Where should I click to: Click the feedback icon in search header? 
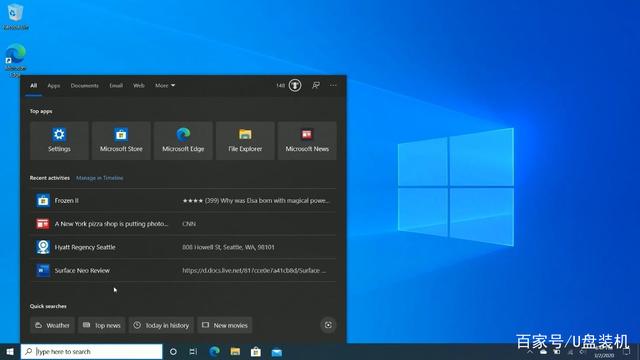[x=316, y=85]
